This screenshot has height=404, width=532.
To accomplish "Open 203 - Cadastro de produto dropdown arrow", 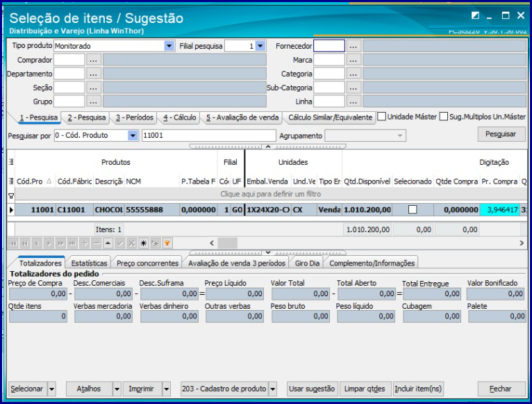I will click(272, 389).
